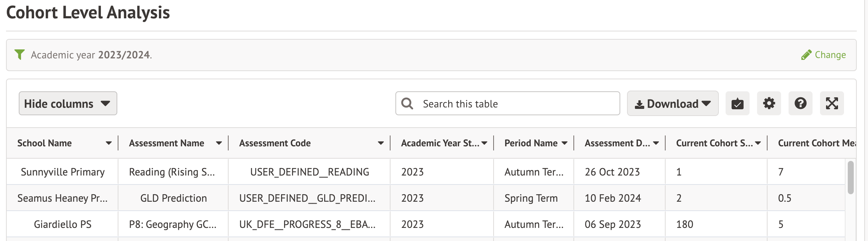Open Current Cohort S... column arrow
Screen dimensions: 868x241
click(758, 143)
